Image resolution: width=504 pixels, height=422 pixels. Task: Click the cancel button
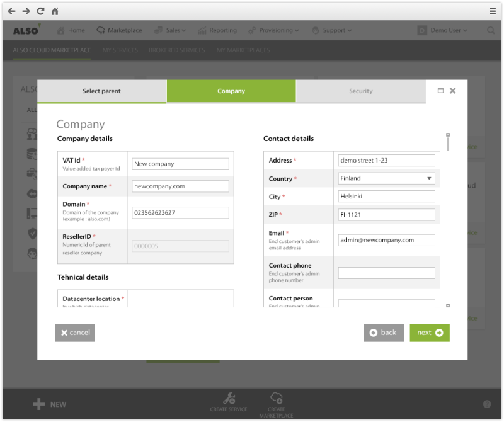tap(75, 333)
